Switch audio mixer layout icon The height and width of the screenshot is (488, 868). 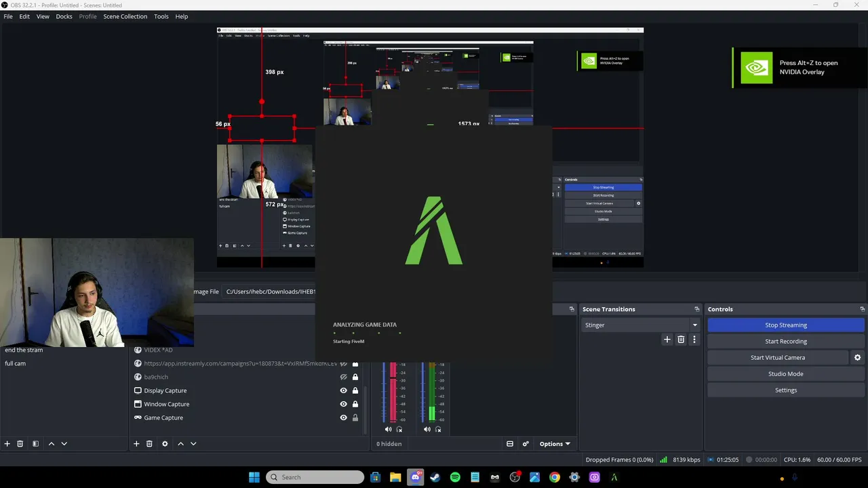tap(510, 444)
